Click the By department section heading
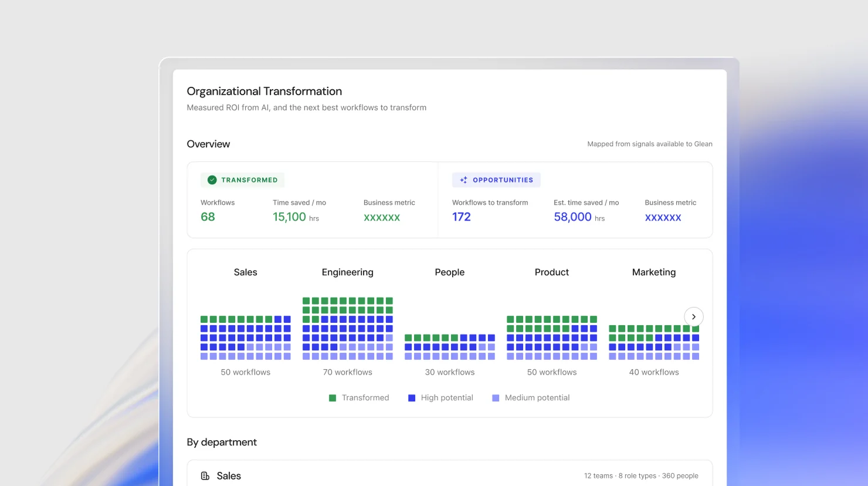Image resolution: width=868 pixels, height=486 pixels. pos(222,442)
